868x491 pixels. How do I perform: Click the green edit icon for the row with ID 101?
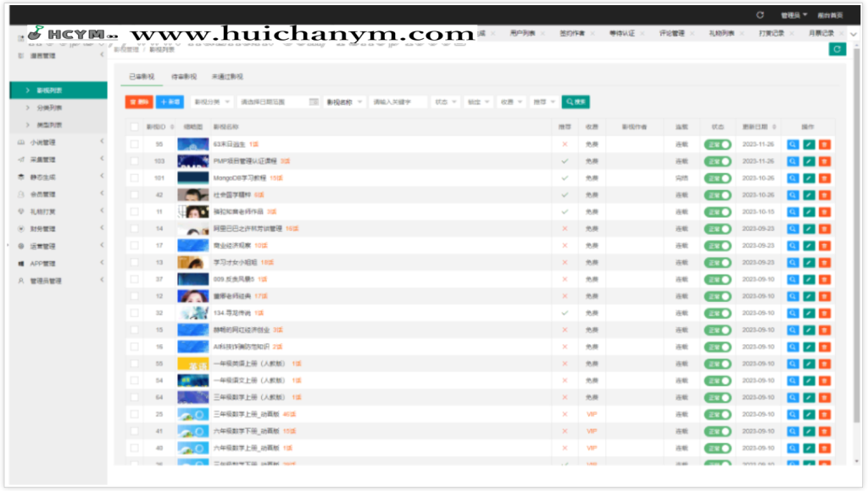[809, 178]
